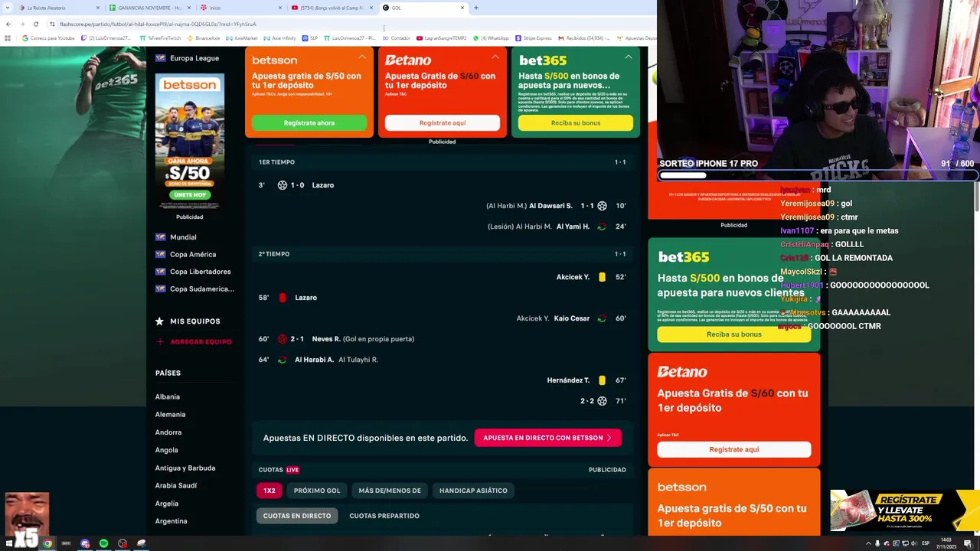This screenshot has height=551, width=980.
Task: Select Argentina in countries list
Action: [x=171, y=521]
